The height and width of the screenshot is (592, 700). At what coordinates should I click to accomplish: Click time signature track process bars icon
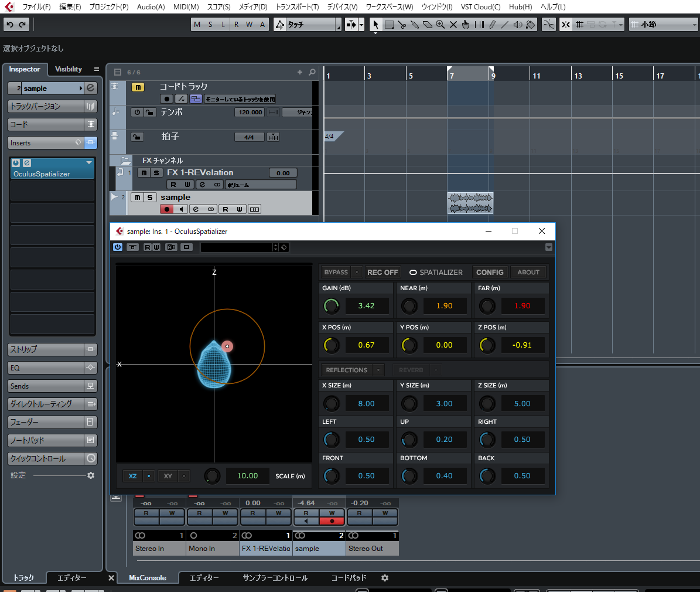273,137
